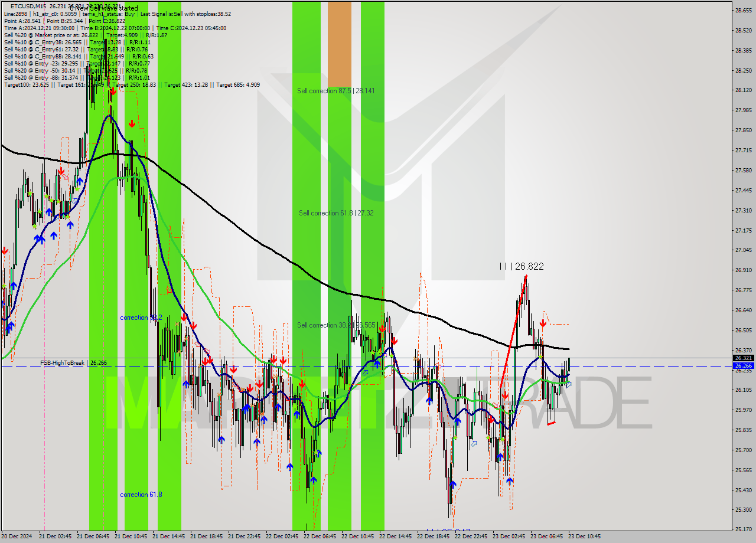Click the ETCUSD,M15 chart symbol title
This screenshot has height=543, width=756.
29,6
